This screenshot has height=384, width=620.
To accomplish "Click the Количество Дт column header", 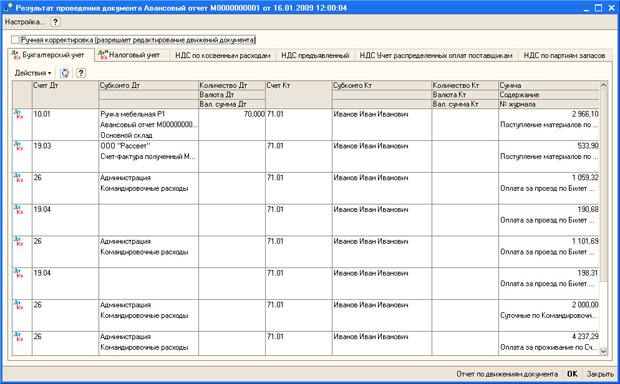I will (x=232, y=85).
